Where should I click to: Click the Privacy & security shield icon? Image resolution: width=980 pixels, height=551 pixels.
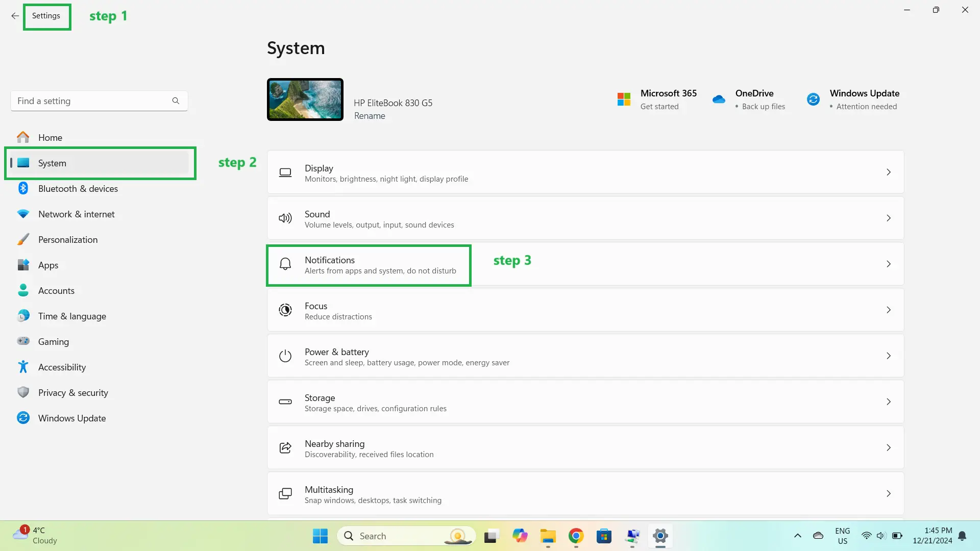23,392
